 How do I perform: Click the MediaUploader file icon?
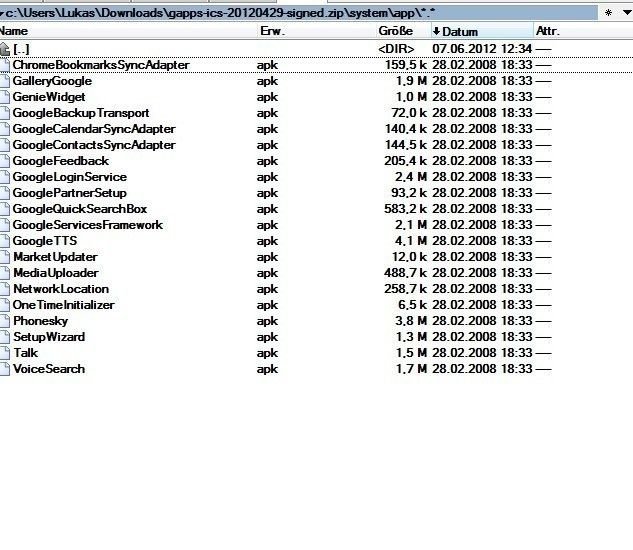point(4,273)
